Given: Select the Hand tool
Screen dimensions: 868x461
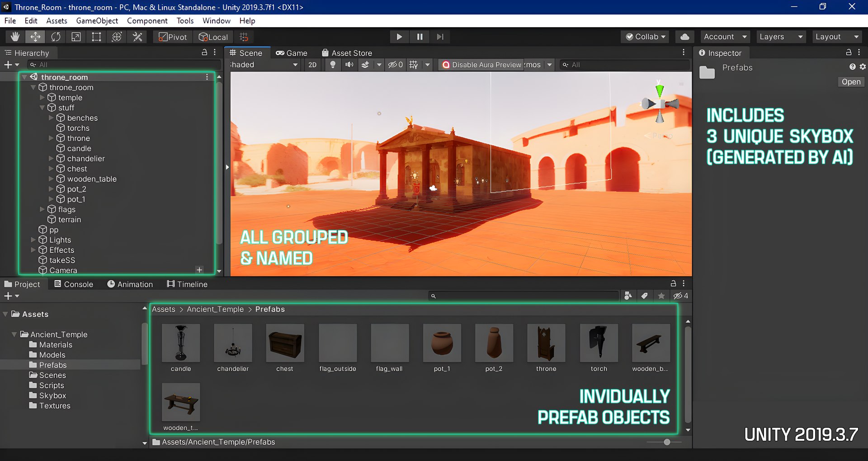Looking at the screenshot, I should pos(15,37).
